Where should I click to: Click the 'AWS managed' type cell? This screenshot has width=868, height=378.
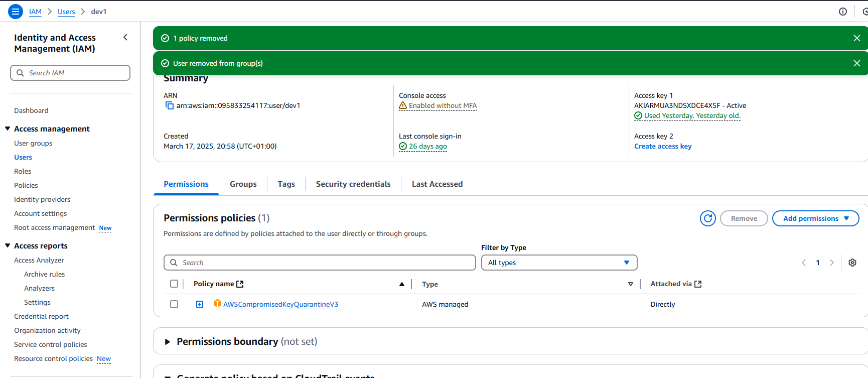445,304
